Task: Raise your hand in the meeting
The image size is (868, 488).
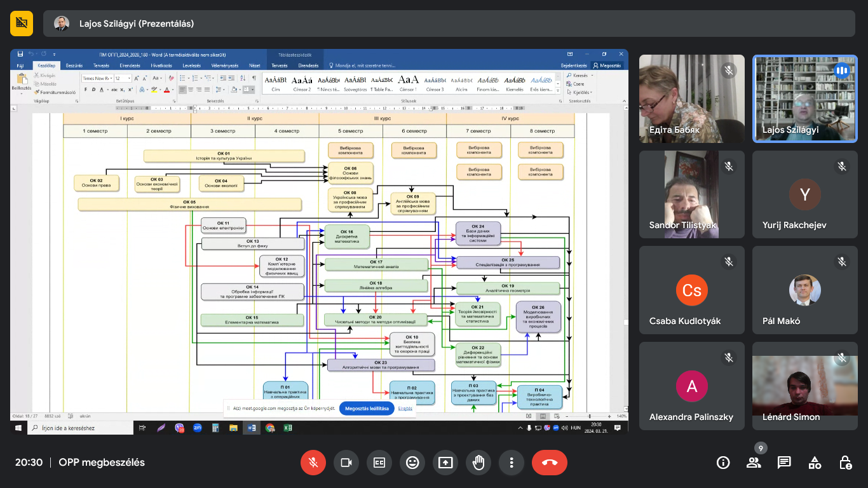Action: click(x=478, y=463)
